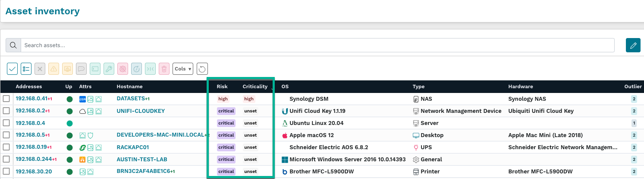644x179 pixels.
Task: Click the select-all checkmark toolbar button
Action: pos(13,68)
